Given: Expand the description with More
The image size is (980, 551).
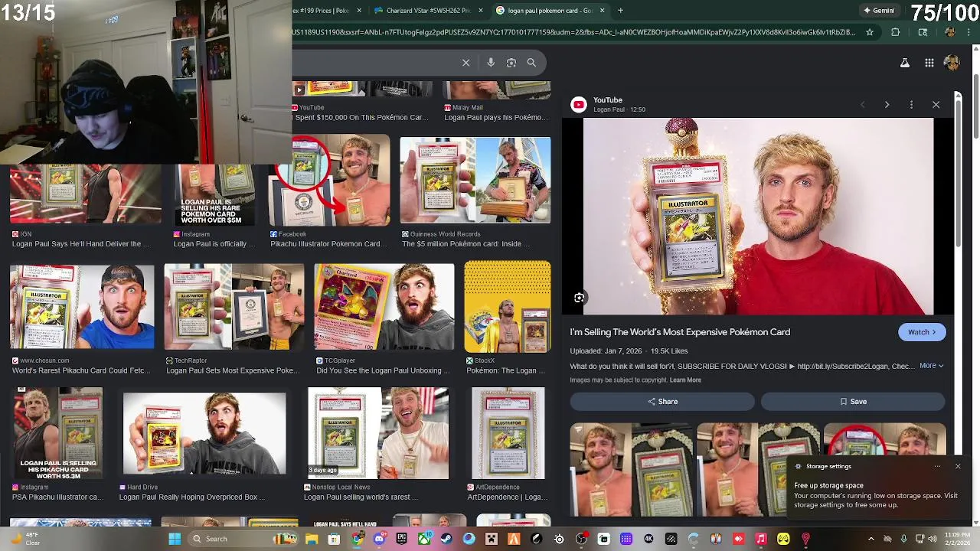Looking at the screenshot, I should tap(931, 366).
